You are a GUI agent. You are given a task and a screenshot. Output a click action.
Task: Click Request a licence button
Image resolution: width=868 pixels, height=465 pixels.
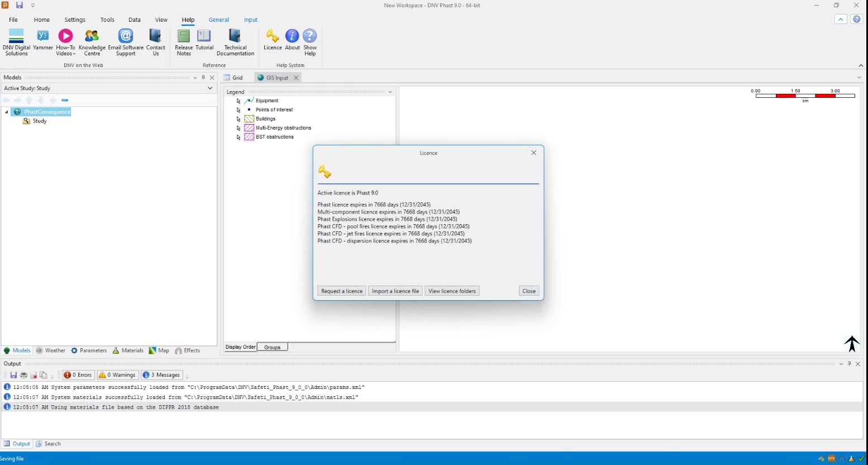342,291
